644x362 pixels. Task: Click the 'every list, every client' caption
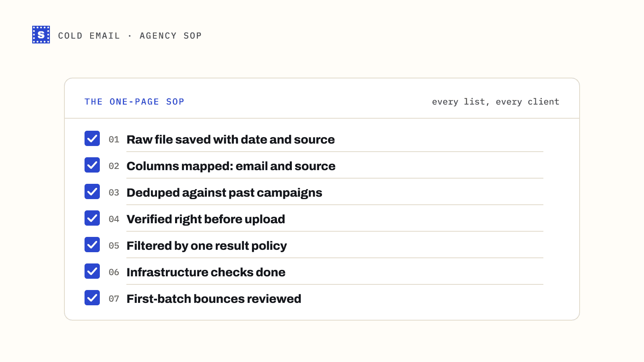(495, 102)
